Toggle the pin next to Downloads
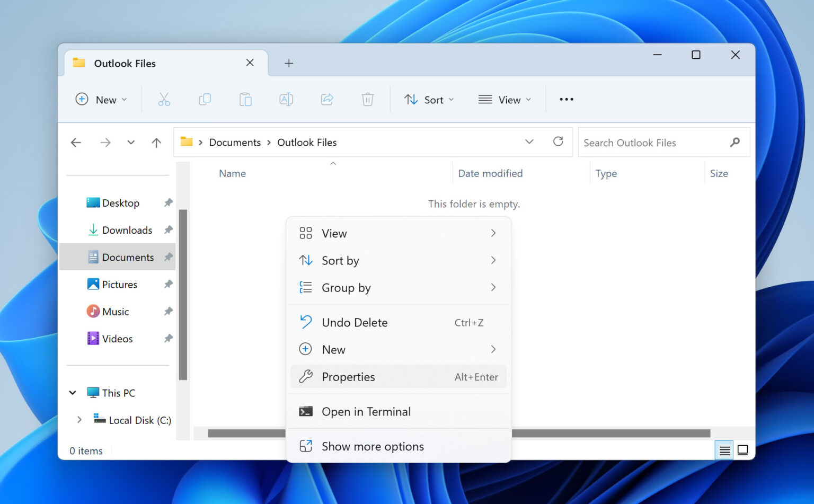814x504 pixels. (x=168, y=230)
